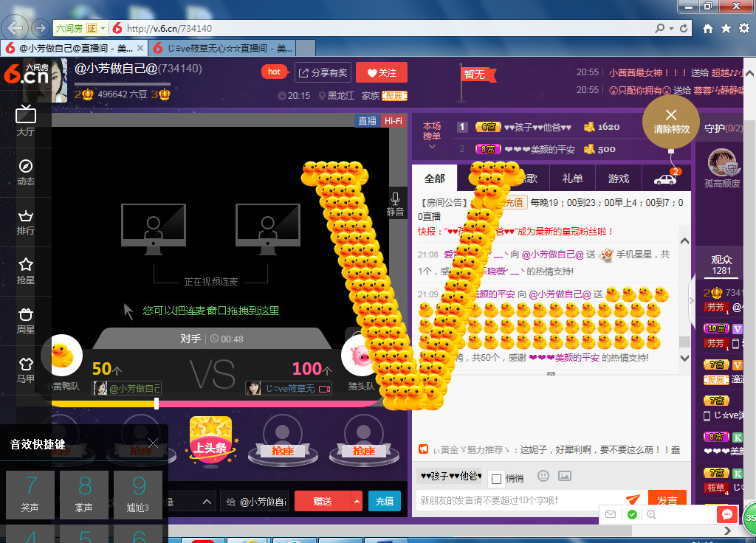Image resolution: width=756 pixels, height=543 pixels.
Task: Click the 直播 live mode label
Action: pyautogui.click(x=368, y=120)
